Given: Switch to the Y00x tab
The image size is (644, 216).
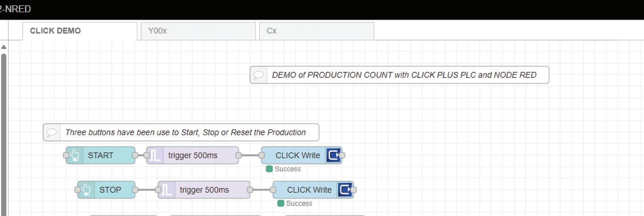Looking at the screenshot, I should pyautogui.click(x=198, y=31).
